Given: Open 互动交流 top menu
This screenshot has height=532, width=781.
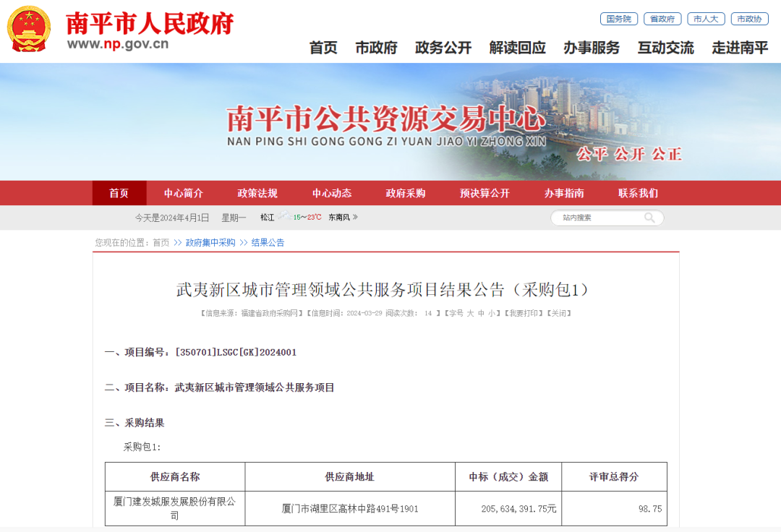Looking at the screenshot, I should [666, 48].
